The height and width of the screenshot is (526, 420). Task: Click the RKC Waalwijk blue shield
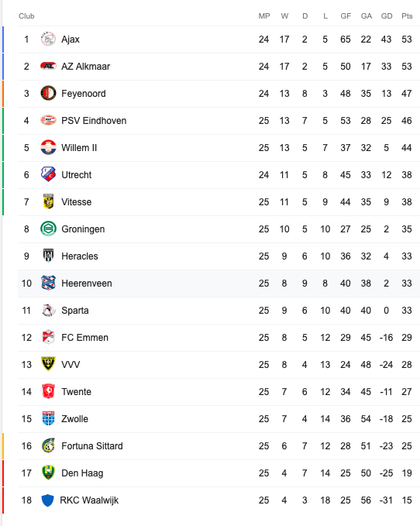47,500
